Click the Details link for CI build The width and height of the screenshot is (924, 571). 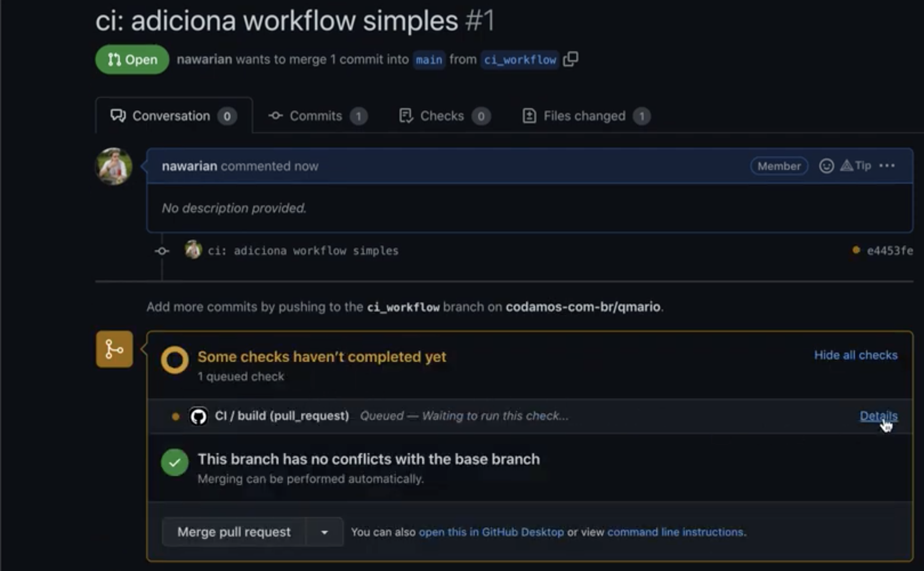tap(878, 415)
